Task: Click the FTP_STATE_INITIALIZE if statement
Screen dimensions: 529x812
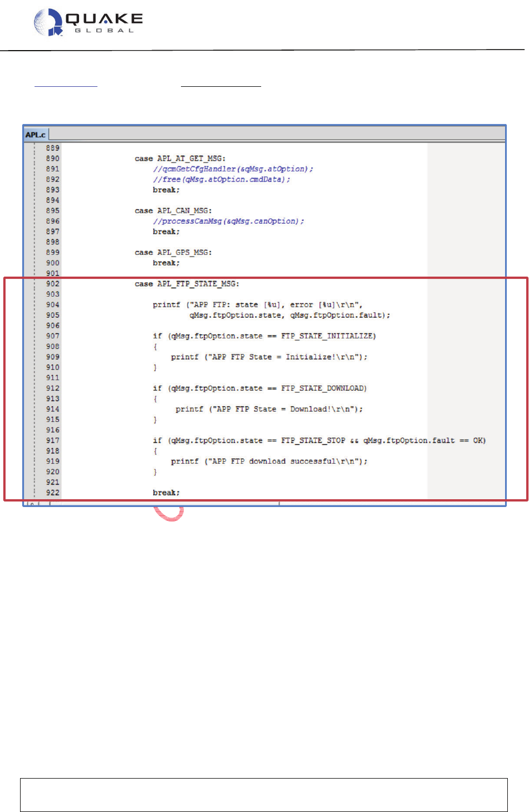Action: click(264, 336)
